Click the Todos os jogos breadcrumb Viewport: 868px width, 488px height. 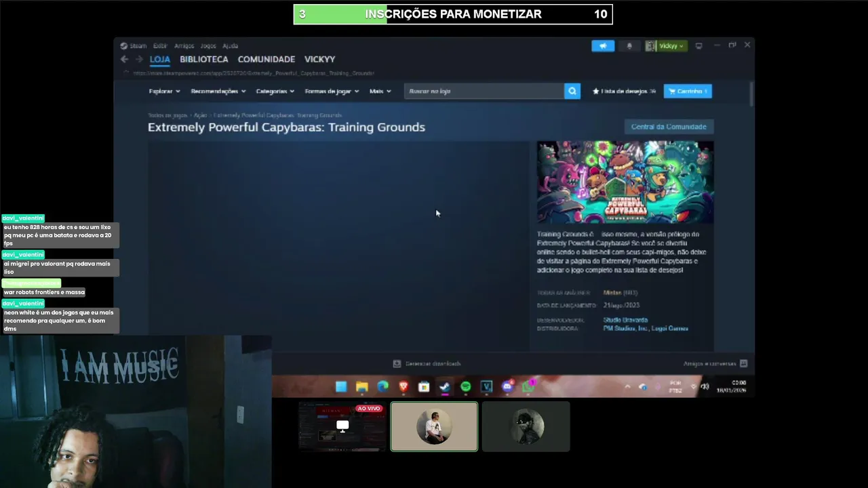pos(167,115)
